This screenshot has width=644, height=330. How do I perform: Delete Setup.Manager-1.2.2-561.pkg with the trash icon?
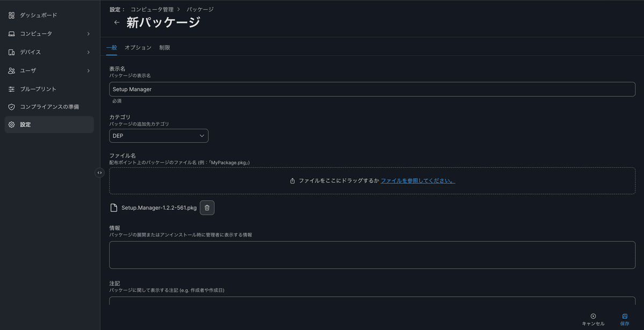pos(207,208)
